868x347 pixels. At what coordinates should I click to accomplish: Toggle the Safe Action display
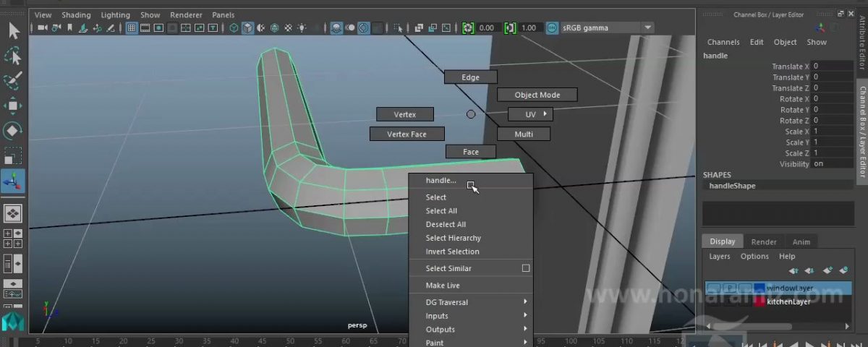click(200, 28)
